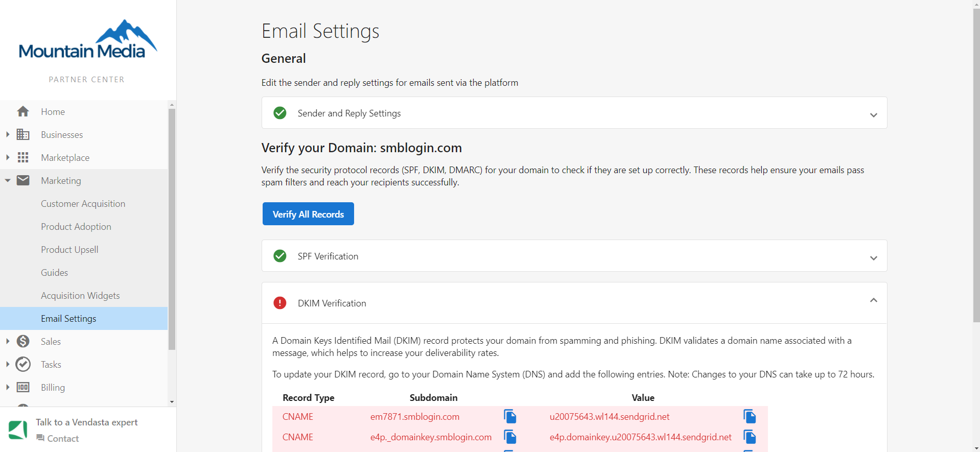Open Acquisition Widgets under Marketing
980x452 pixels.
point(84,295)
